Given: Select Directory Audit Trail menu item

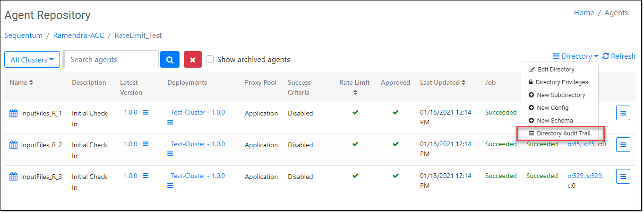Looking at the screenshot, I should pyautogui.click(x=560, y=133).
